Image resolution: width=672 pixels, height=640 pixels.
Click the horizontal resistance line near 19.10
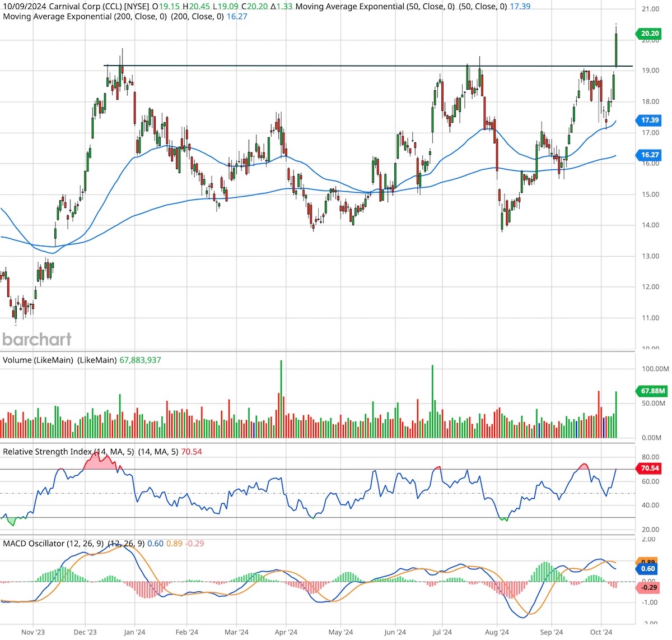pos(336,65)
